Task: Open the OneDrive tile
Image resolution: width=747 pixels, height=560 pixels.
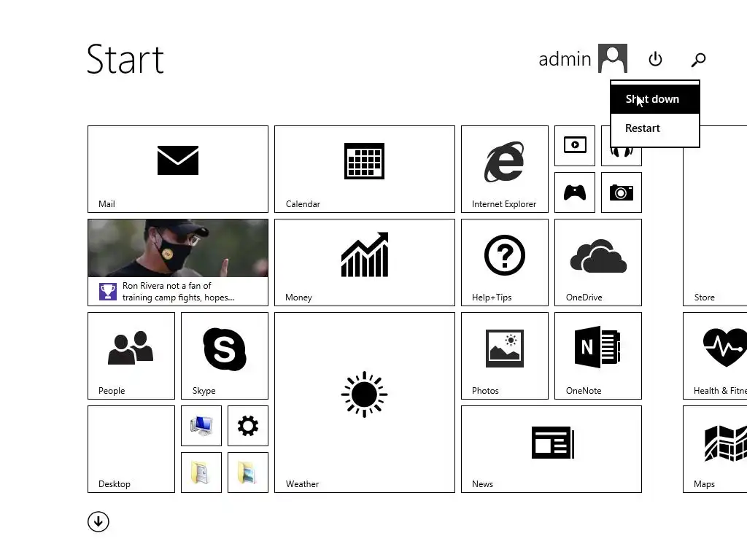Action: click(x=598, y=262)
